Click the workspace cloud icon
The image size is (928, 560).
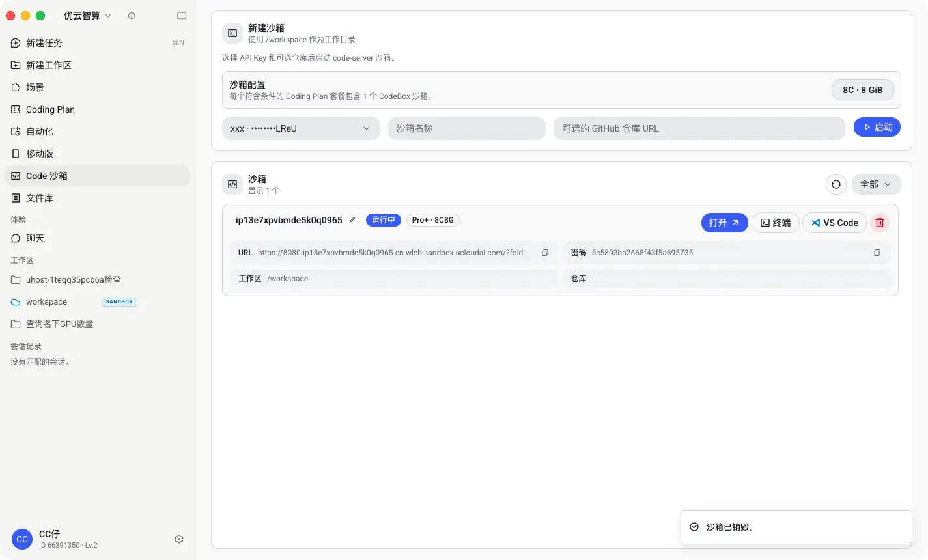(x=16, y=302)
